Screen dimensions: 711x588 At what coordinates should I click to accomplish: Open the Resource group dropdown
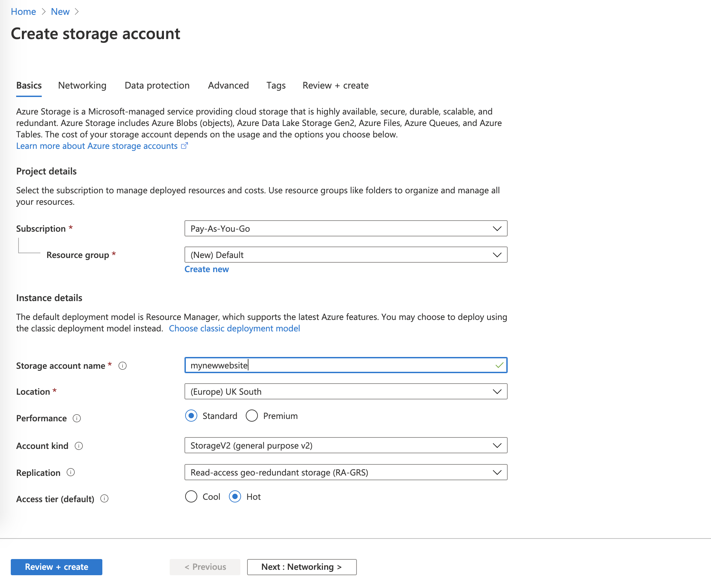[x=346, y=255]
